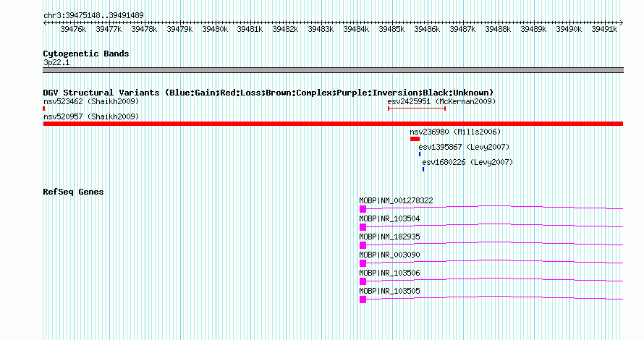Click the 3p22.1 band label
The image size is (644, 340).
coord(56,62)
